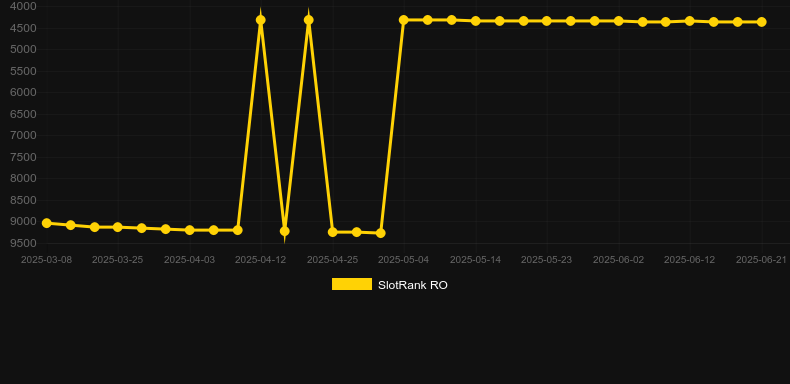Click the 2025-06-21 x-axis date label
790x384 pixels.
[x=761, y=260]
